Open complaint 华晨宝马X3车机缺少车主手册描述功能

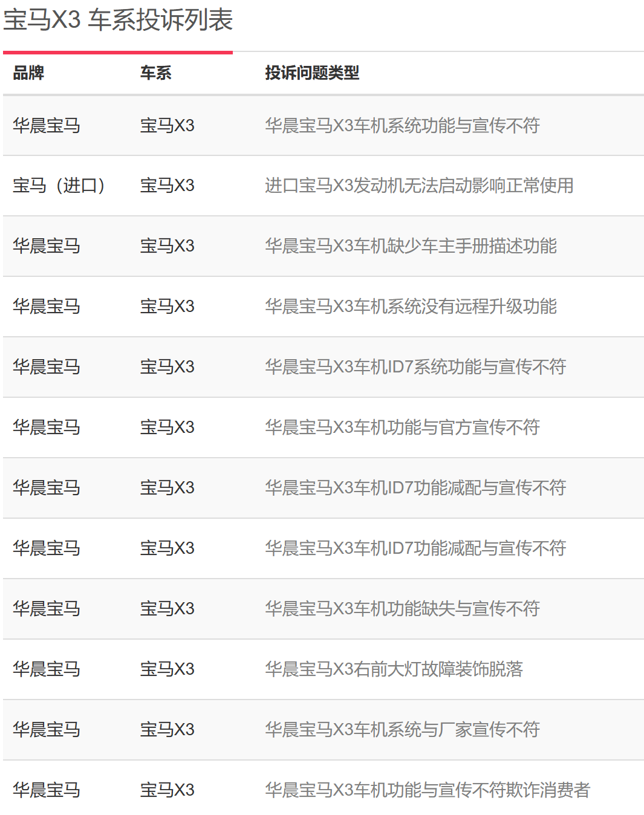411,246
